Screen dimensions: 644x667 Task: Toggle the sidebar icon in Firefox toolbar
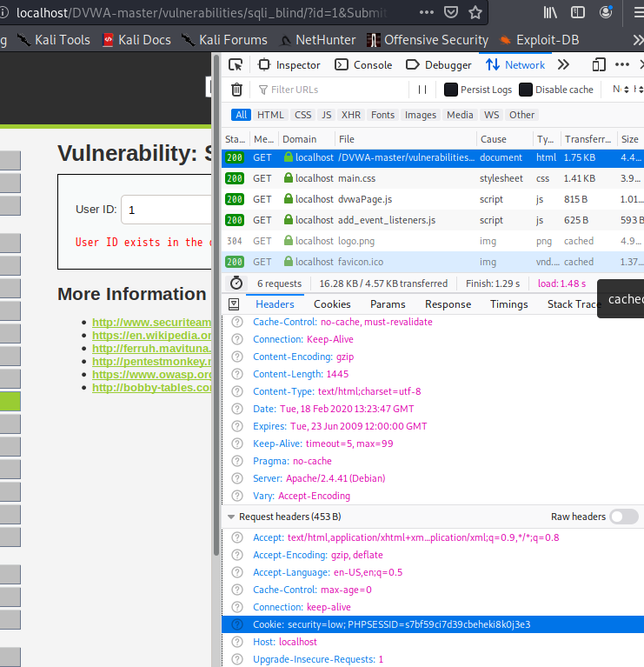tap(577, 12)
